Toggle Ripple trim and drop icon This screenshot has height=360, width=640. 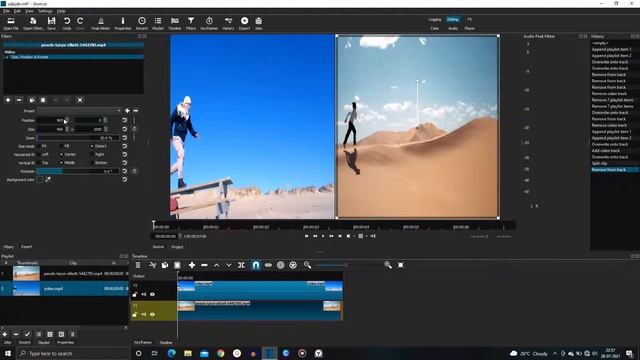[x=280, y=265]
